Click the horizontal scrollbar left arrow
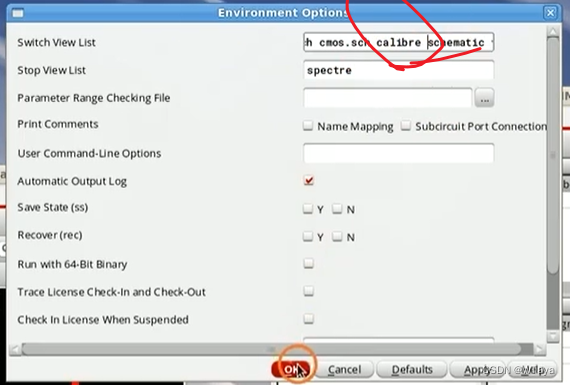The image size is (570, 385). 15,350
